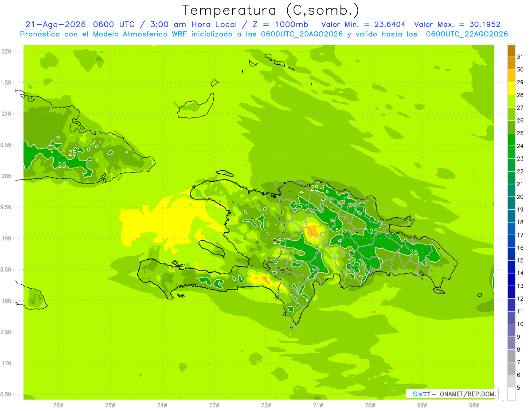532x411 pixels.
Task: Click the date text '21-Ago-2026'
Action: [55, 24]
